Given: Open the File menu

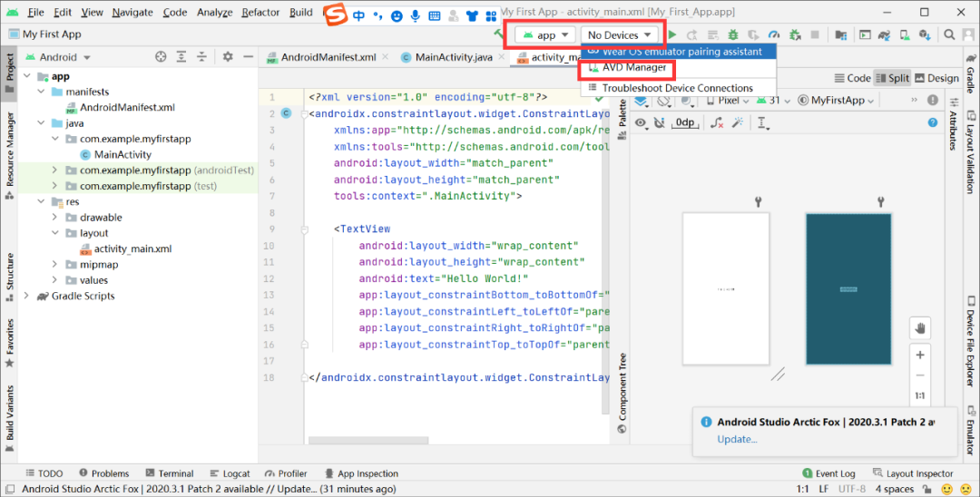Looking at the screenshot, I should coord(35,12).
